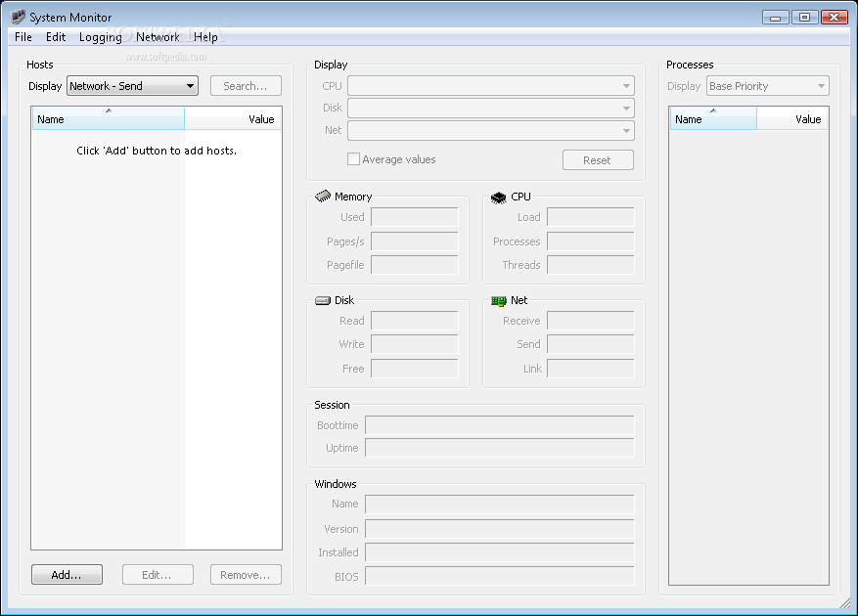This screenshot has width=858, height=616.
Task: Open the Edit menu
Action: pos(55,36)
